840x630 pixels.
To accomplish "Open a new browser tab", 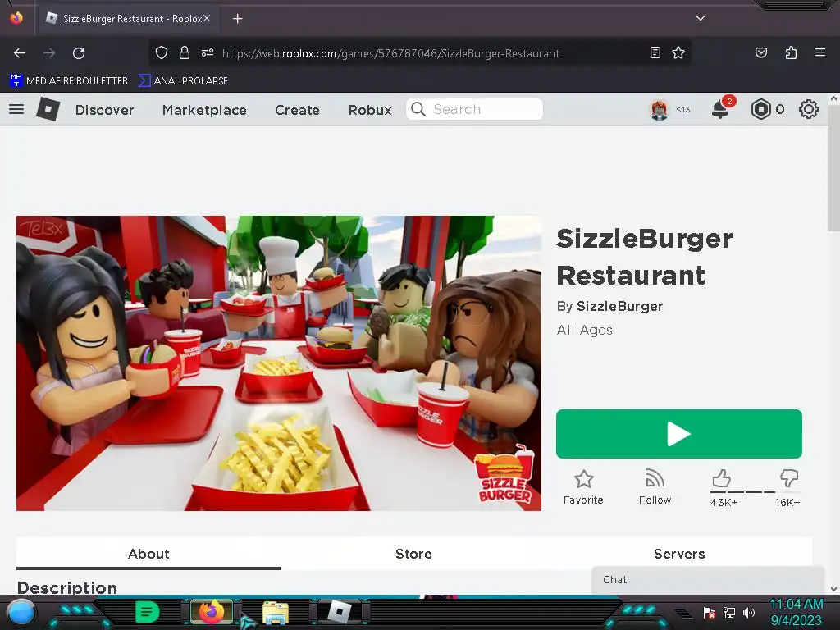I will [237, 19].
